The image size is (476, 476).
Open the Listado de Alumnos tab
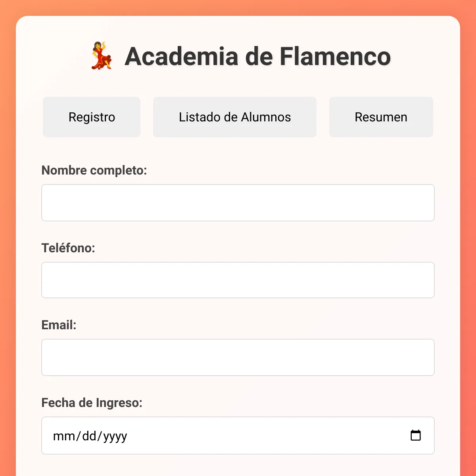point(235,117)
